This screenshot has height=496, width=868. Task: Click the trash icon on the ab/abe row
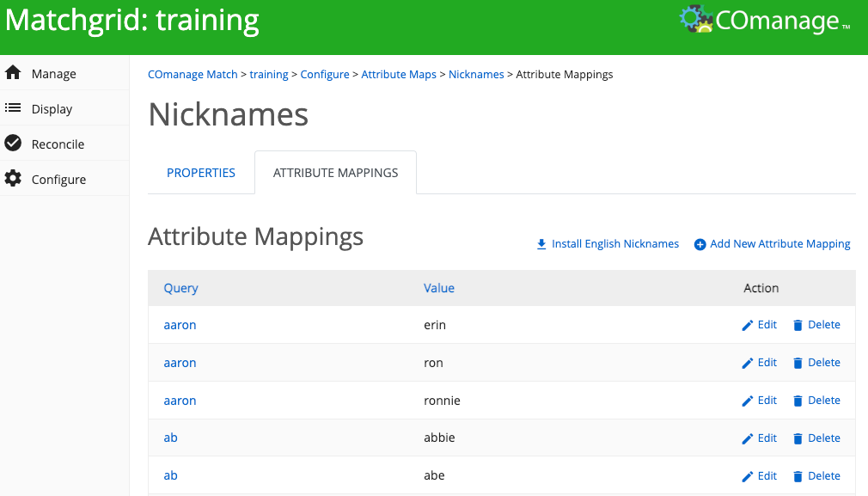point(799,475)
